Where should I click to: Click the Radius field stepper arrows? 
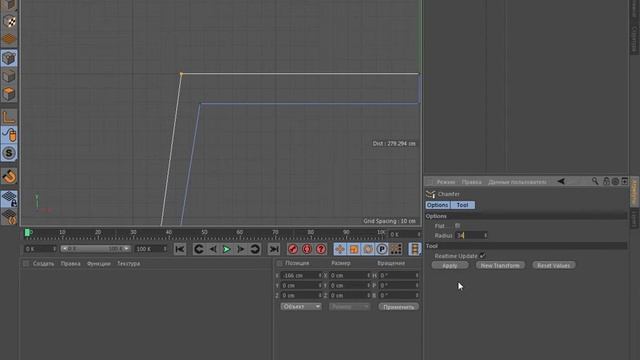click(485, 236)
